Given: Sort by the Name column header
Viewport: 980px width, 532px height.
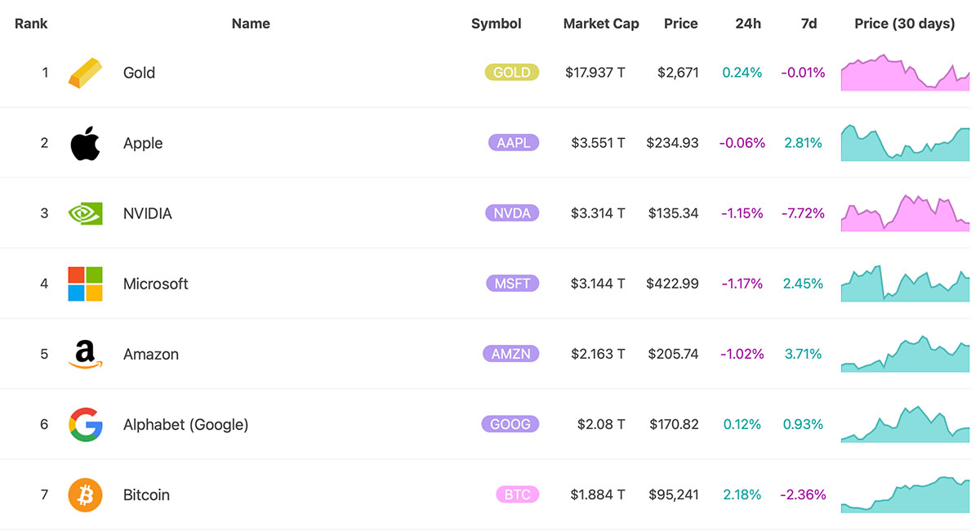Looking at the screenshot, I should click(251, 24).
